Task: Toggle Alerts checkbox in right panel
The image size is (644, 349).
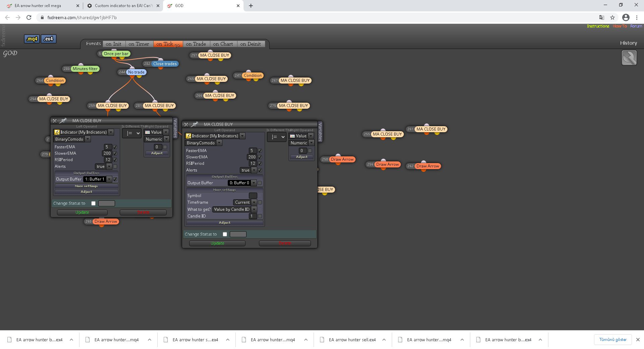Action: pyautogui.click(x=260, y=170)
